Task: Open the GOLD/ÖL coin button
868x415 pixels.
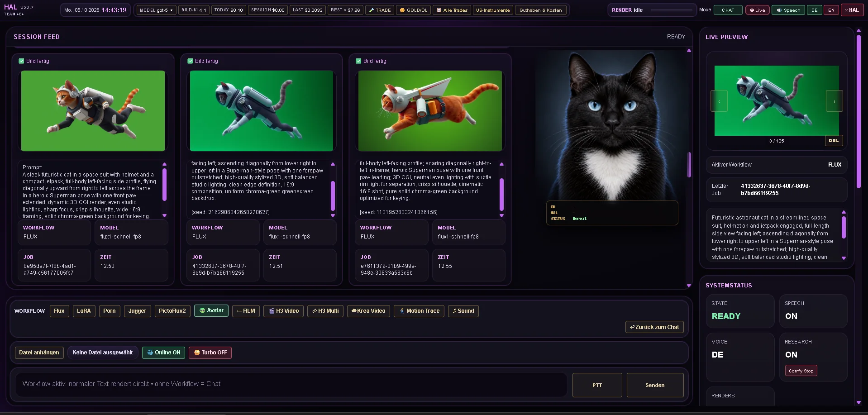Action: [413, 10]
